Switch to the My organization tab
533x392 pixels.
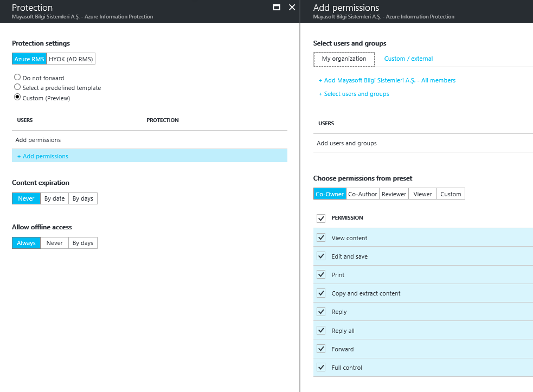click(x=344, y=59)
